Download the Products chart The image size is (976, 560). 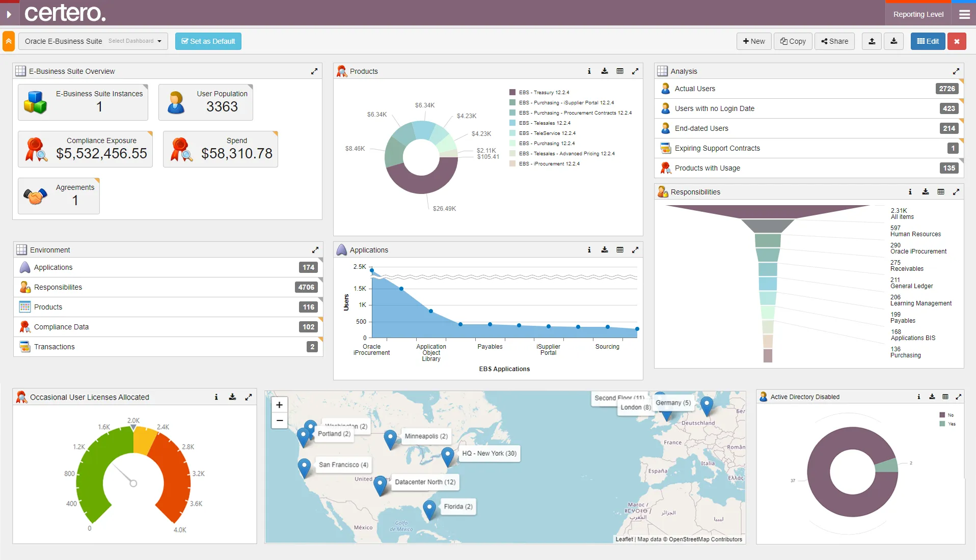605,71
